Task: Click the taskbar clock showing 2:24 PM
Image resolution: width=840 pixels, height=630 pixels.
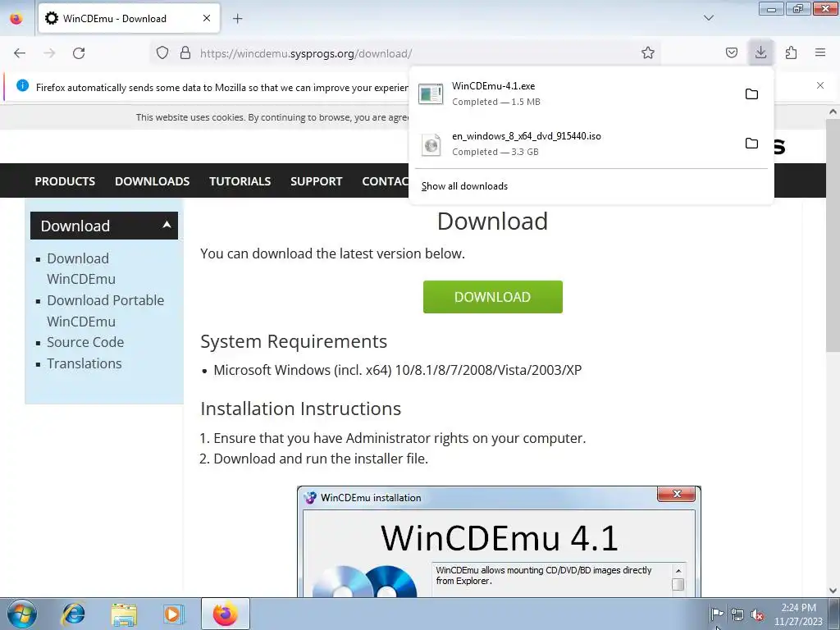Action: (798, 614)
